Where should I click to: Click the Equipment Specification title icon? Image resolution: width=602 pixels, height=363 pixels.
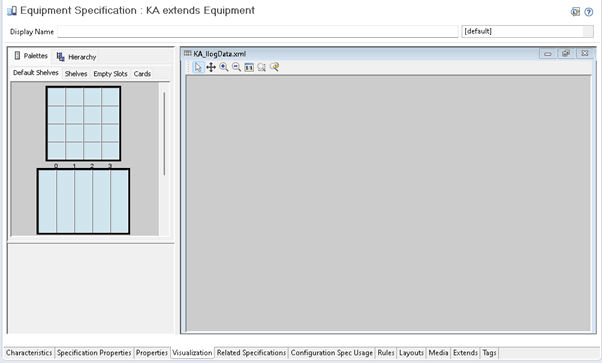12,11
